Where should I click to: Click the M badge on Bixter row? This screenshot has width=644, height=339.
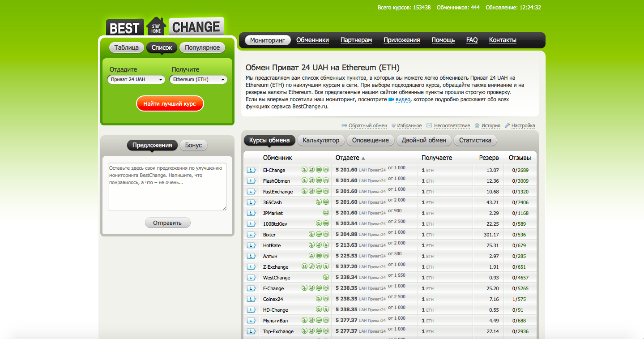326,235
